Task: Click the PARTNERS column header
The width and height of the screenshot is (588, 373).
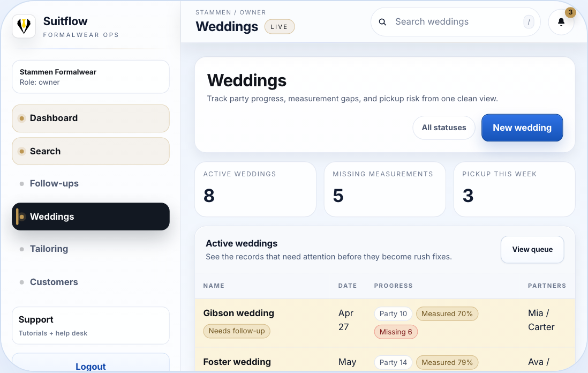Action: tap(547, 286)
